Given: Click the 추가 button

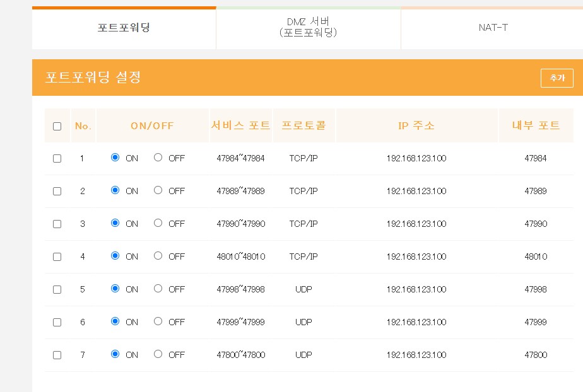Looking at the screenshot, I should pyautogui.click(x=556, y=78).
